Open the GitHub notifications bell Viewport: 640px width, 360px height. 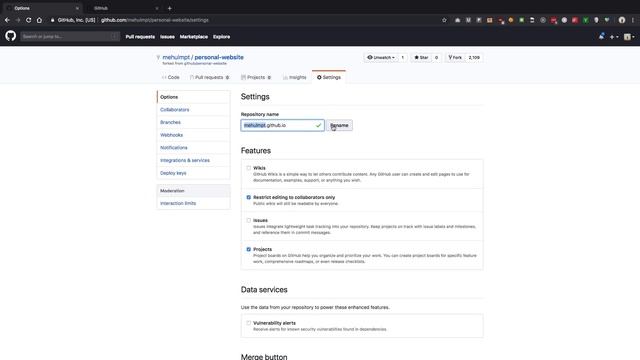coord(601,36)
